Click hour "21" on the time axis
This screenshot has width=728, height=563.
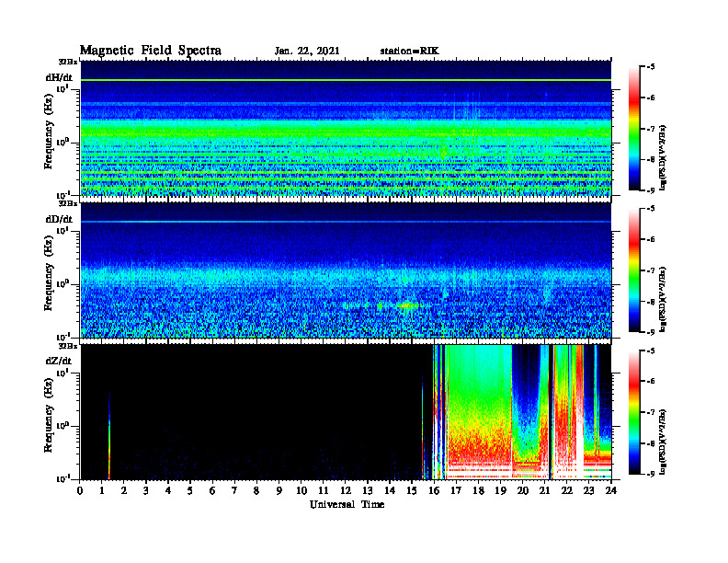click(544, 490)
